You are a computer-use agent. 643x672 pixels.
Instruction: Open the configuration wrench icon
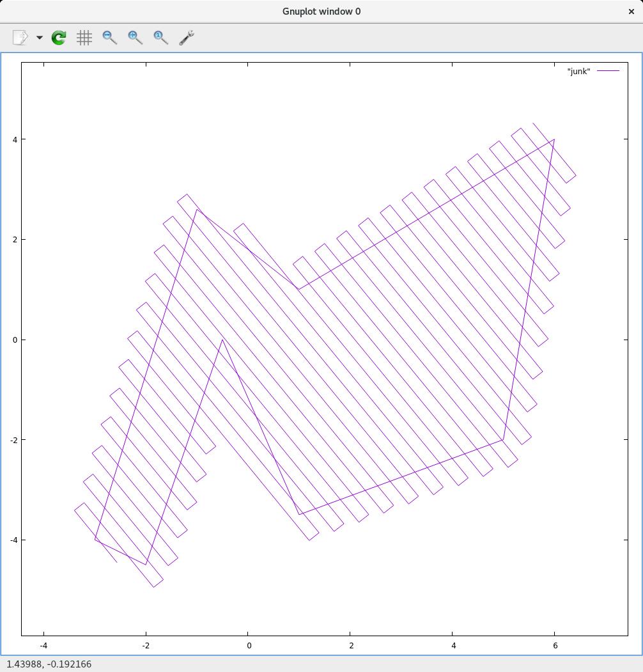(x=187, y=38)
